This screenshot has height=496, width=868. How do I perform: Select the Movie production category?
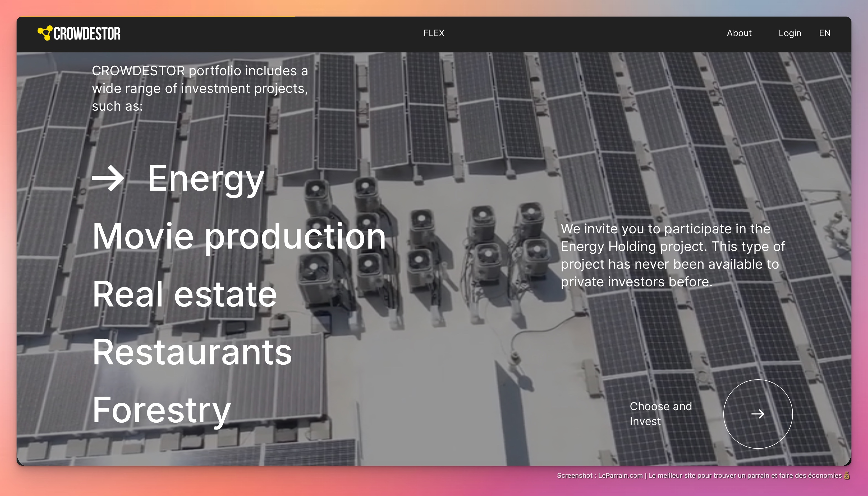239,236
